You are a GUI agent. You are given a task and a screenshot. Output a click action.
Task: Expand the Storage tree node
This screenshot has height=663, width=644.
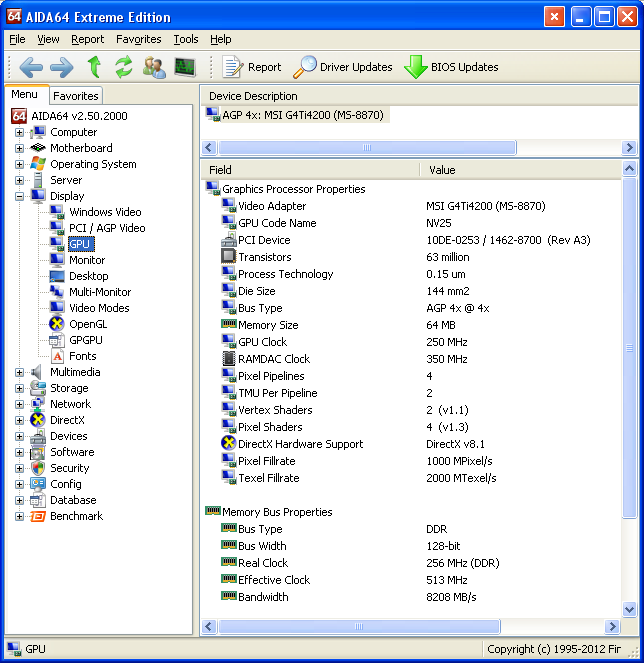19,388
